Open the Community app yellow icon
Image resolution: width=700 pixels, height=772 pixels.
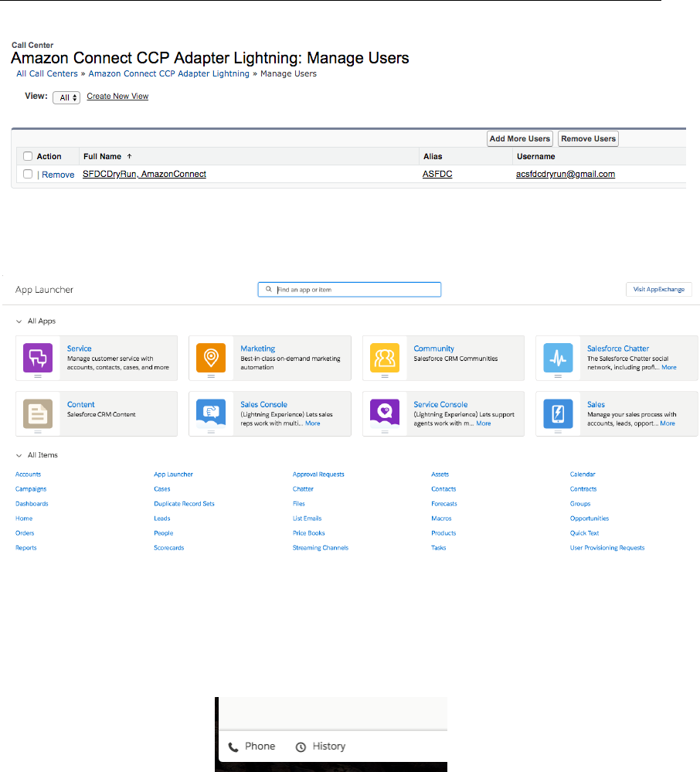[x=385, y=358]
